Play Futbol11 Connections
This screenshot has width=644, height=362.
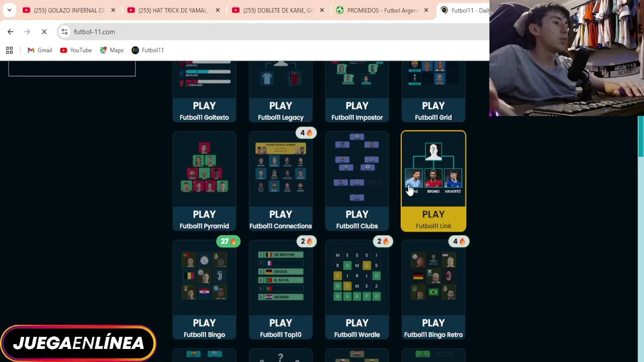(281, 220)
